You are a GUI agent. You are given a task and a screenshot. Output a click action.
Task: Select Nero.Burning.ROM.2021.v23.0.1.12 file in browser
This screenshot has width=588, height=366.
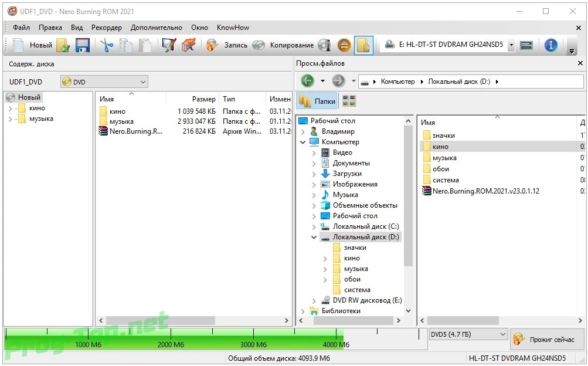(x=486, y=191)
